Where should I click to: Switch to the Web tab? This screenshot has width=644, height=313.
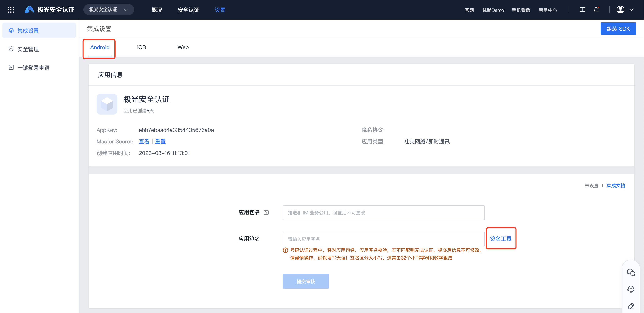click(x=183, y=47)
